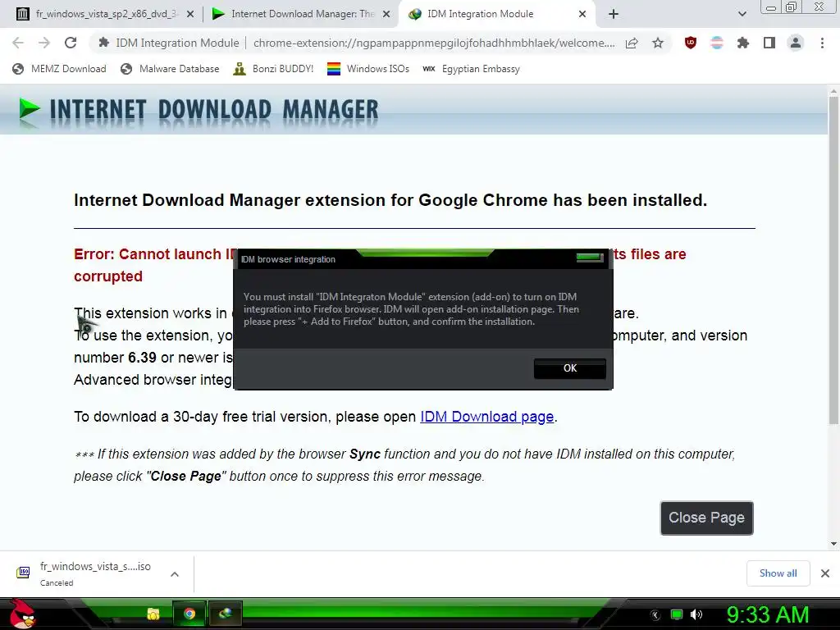Open MEMZ Download bookmark
The height and width of the screenshot is (630, 840).
pos(59,69)
